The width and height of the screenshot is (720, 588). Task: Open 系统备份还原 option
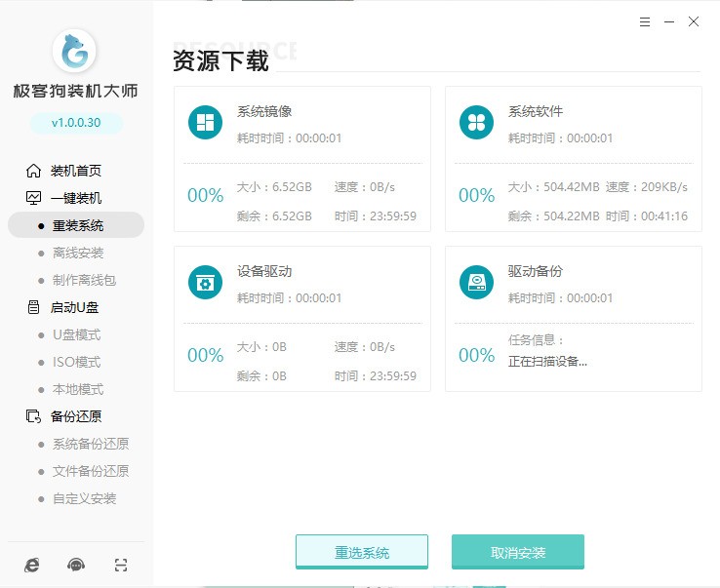coord(91,444)
